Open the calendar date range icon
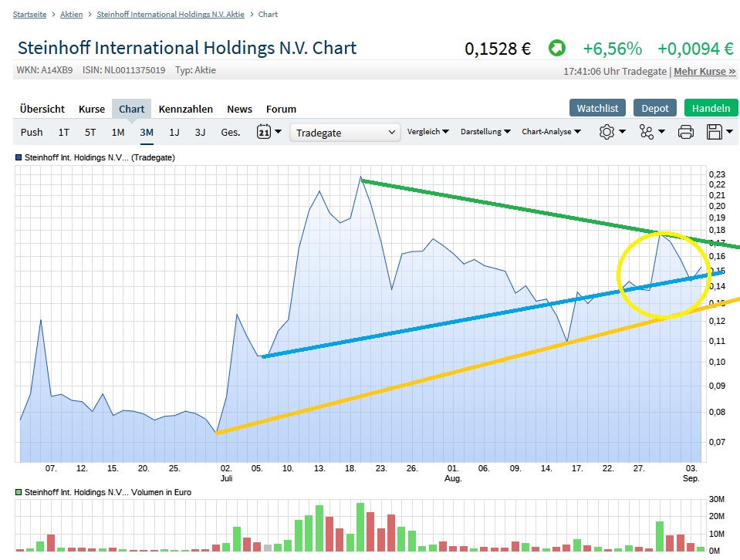The image size is (740, 560). (264, 132)
